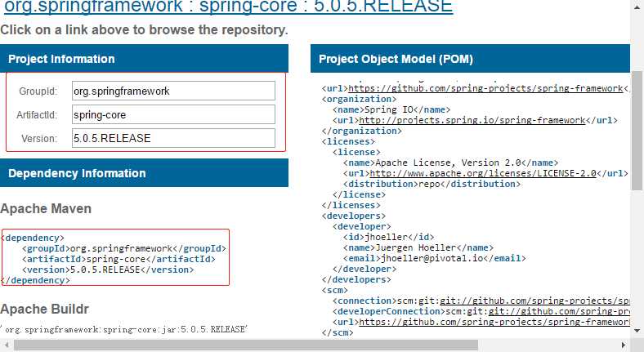The height and width of the screenshot is (352, 644).
Task: Click the horizontal scrollbar left arrow
Action: pyautogui.click(x=6, y=345)
